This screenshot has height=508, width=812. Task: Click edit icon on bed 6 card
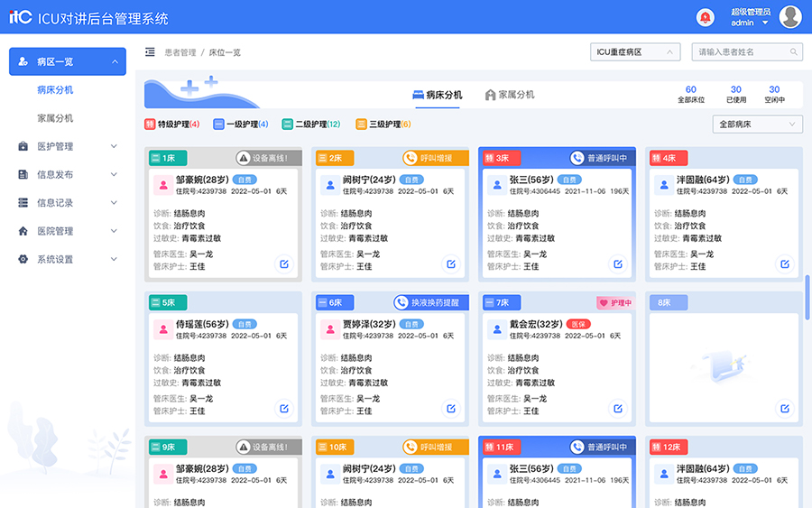451,409
